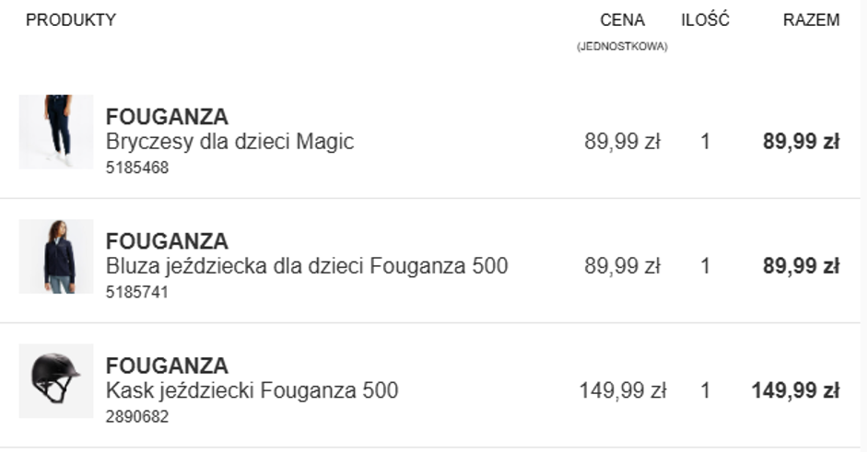Click the ILOŚĆ column header

pyautogui.click(x=705, y=20)
